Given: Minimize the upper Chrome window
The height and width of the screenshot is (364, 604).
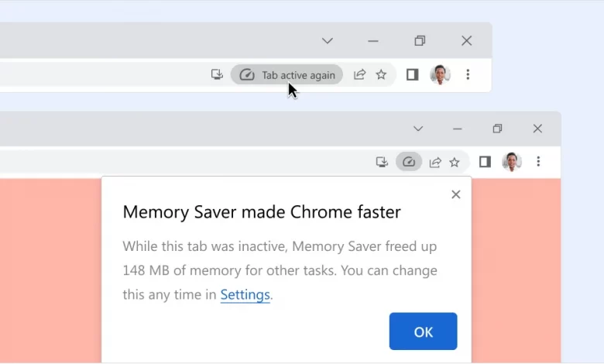Looking at the screenshot, I should coord(373,41).
